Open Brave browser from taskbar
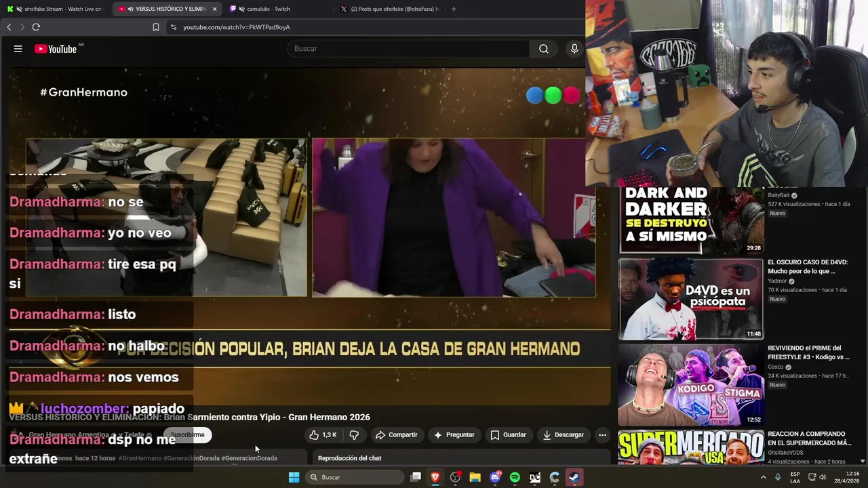 pos(435,477)
